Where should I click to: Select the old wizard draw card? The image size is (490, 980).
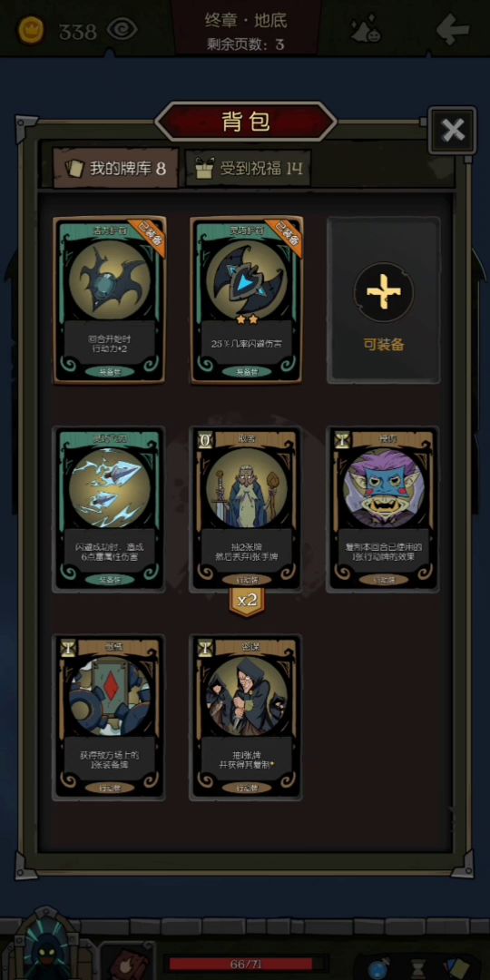[x=247, y=508]
